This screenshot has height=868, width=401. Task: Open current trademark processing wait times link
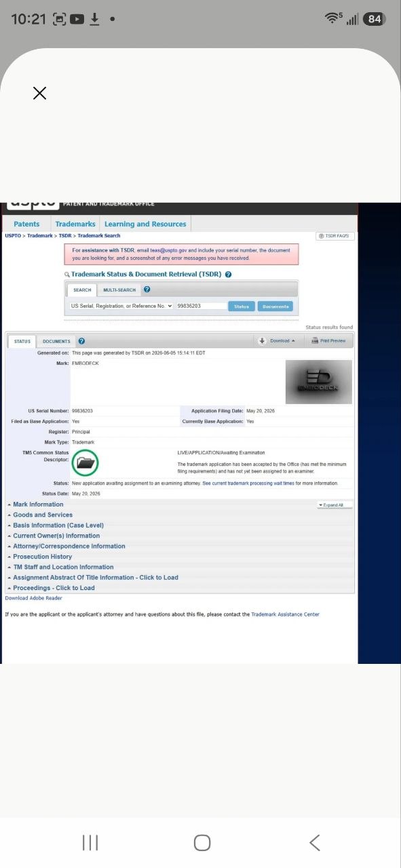(x=248, y=484)
